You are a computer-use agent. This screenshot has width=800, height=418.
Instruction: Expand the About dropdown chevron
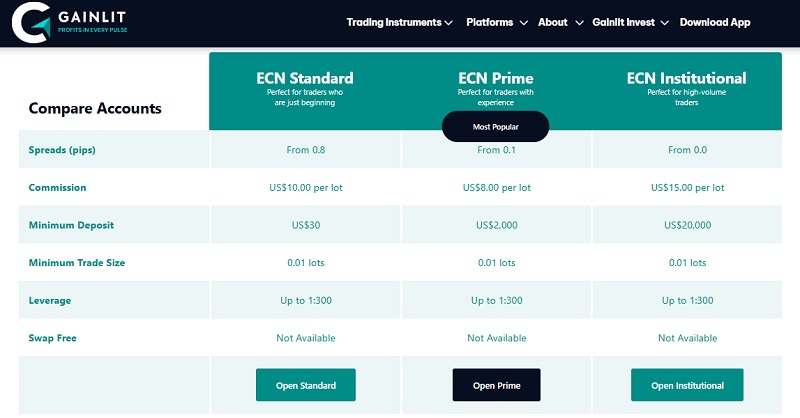tap(576, 23)
